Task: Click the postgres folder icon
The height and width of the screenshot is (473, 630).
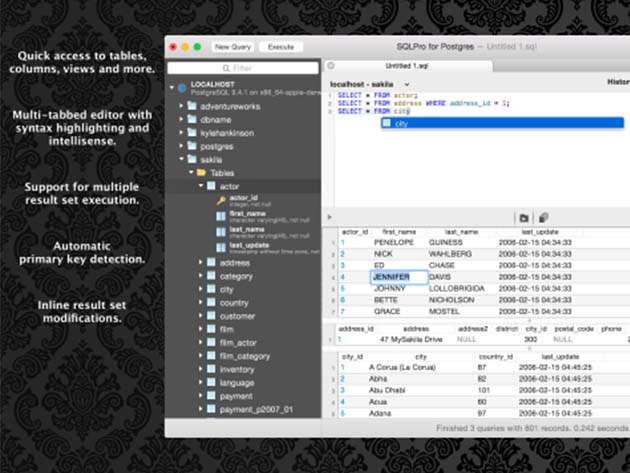Action: 192,145
